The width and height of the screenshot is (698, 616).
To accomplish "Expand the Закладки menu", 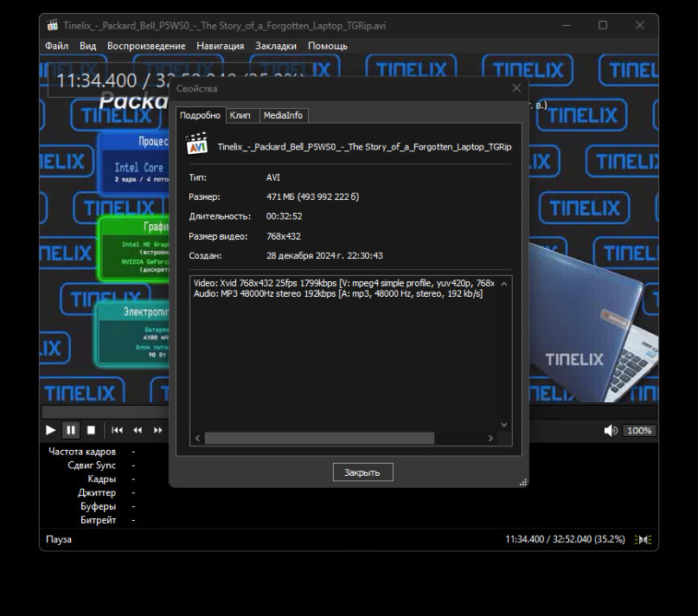I will click(276, 46).
